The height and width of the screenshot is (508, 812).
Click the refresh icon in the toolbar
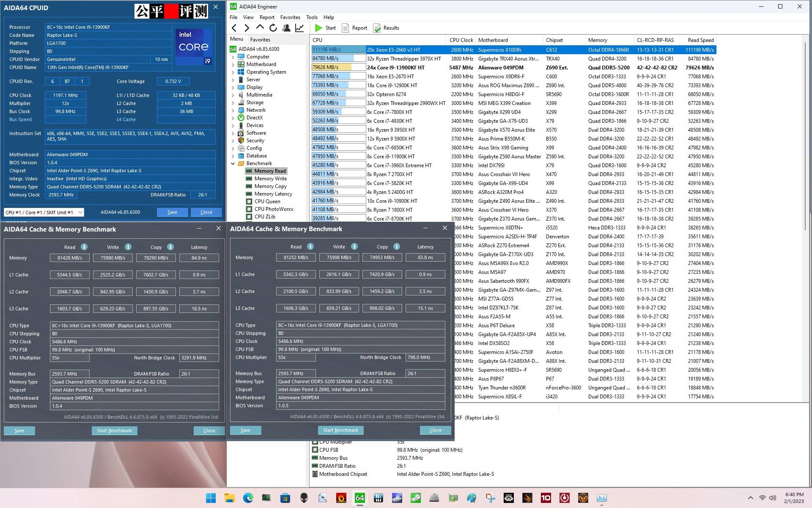[273, 28]
